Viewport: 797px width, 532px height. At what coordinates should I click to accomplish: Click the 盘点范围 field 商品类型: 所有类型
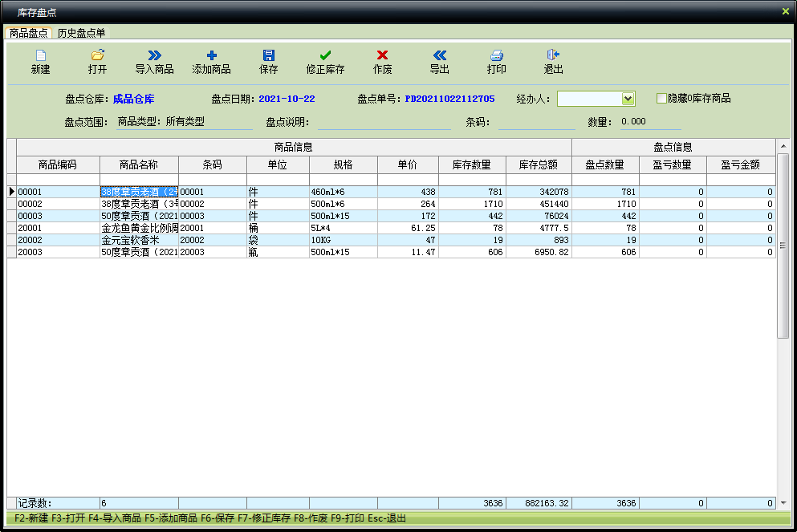(x=185, y=122)
